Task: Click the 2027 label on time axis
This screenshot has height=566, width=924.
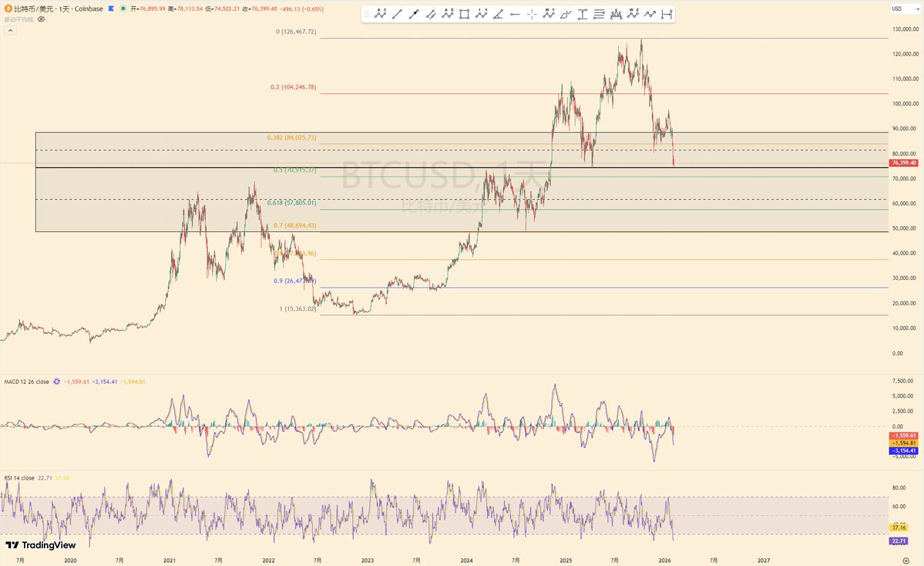Action: [x=763, y=560]
